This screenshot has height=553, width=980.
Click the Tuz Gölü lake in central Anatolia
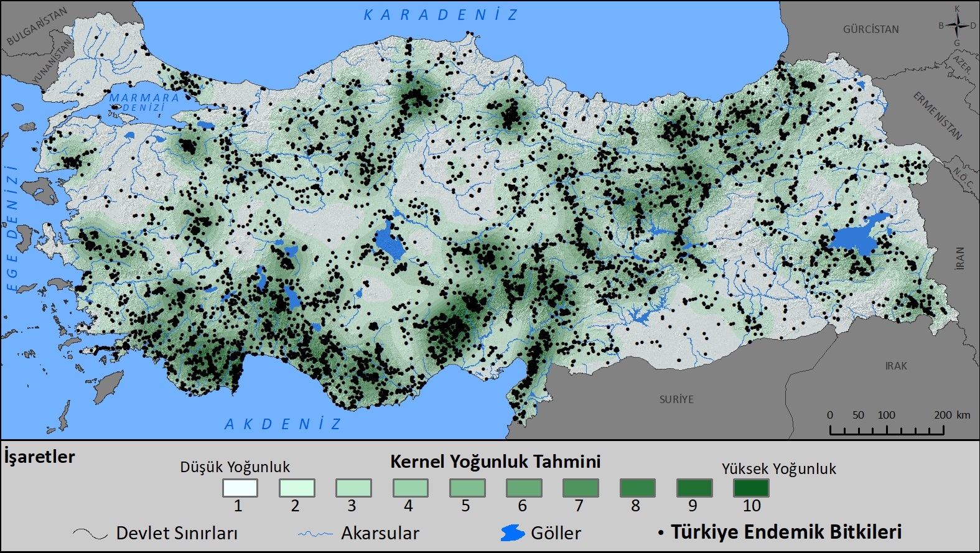pyautogui.click(x=390, y=243)
